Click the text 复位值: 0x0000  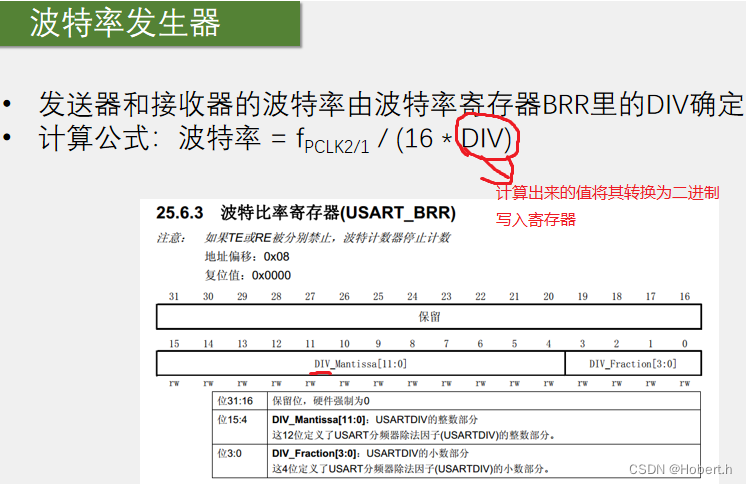248,275
